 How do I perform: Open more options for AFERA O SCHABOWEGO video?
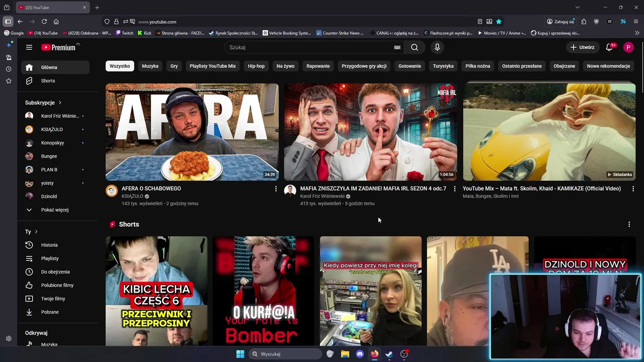[x=276, y=189]
